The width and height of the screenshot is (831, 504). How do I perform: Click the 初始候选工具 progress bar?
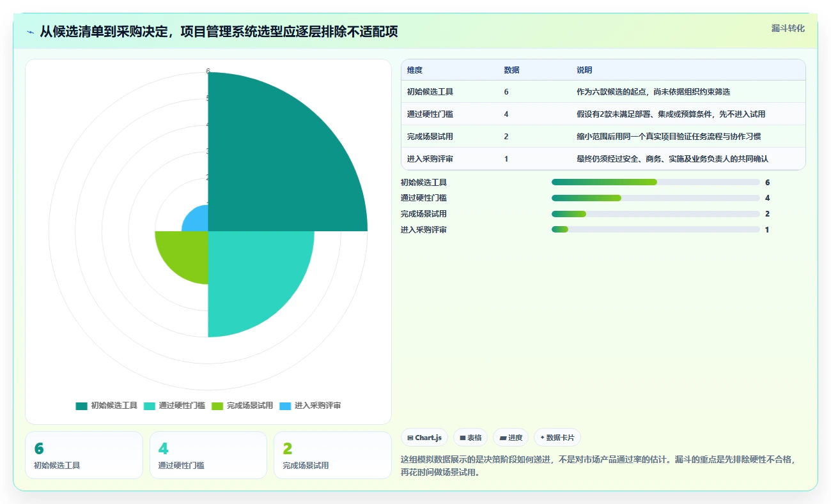(x=655, y=182)
